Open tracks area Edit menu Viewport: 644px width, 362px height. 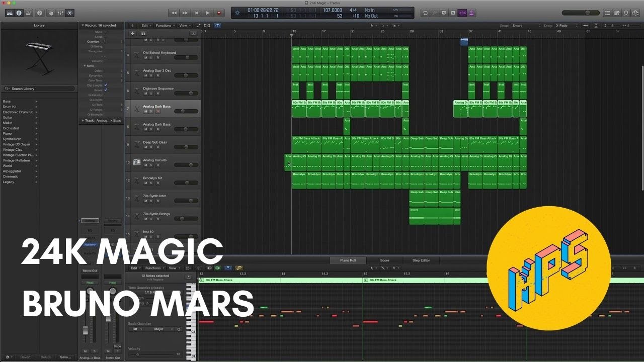pos(146,25)
